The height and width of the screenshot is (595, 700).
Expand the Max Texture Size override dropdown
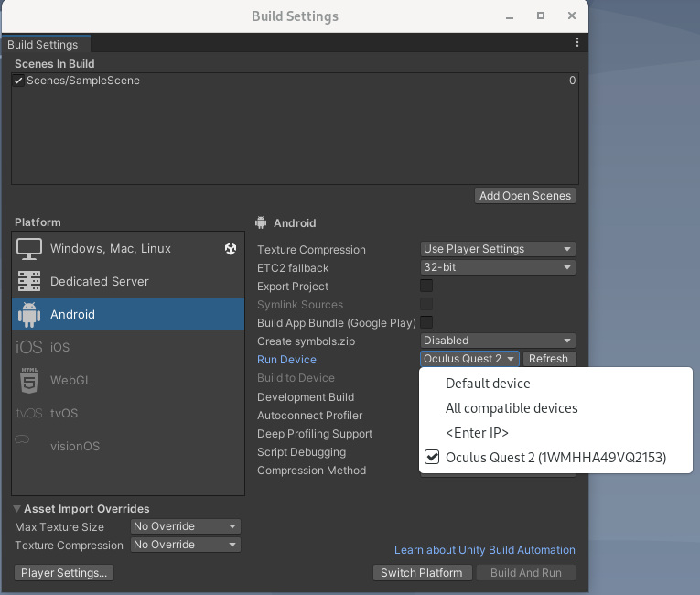click(x=185, y=526)
